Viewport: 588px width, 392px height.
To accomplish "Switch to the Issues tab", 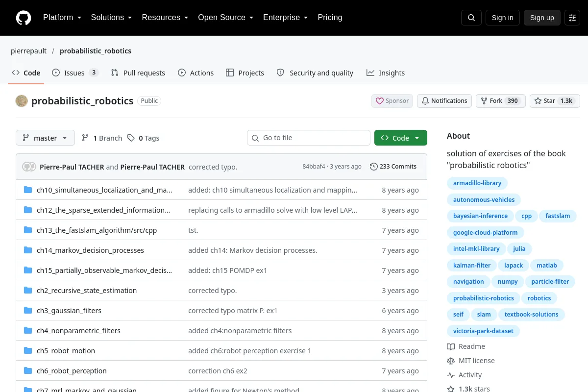I will [x=75, y=73].
